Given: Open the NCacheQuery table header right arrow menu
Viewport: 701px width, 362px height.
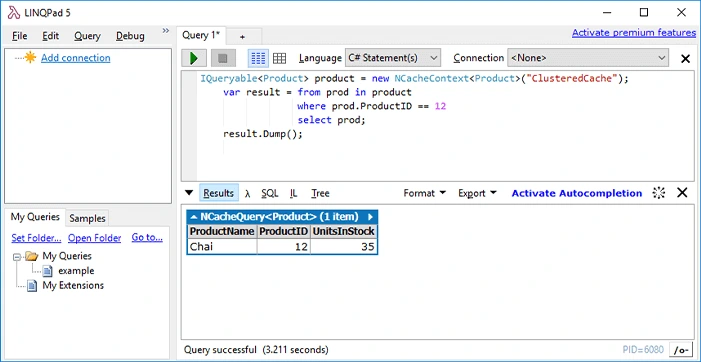Looking at the screenshot, I should [371, 217].
